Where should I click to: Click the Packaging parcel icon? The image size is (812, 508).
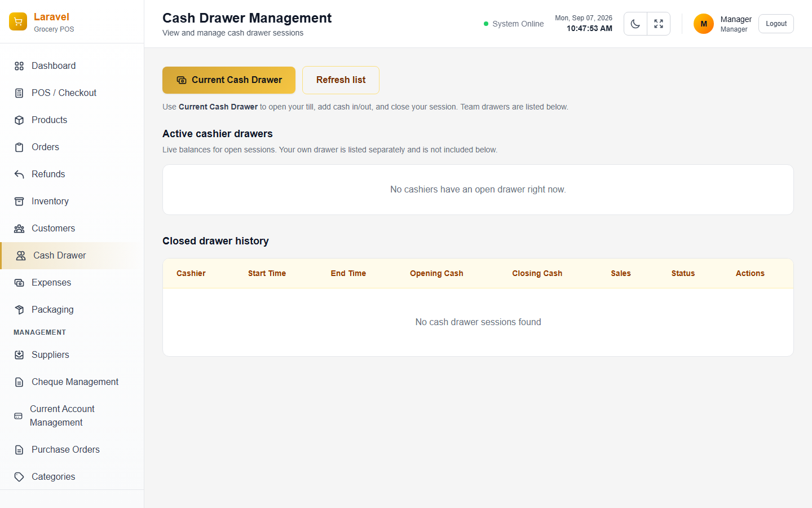pyautogui.click(x=19, y=310)
